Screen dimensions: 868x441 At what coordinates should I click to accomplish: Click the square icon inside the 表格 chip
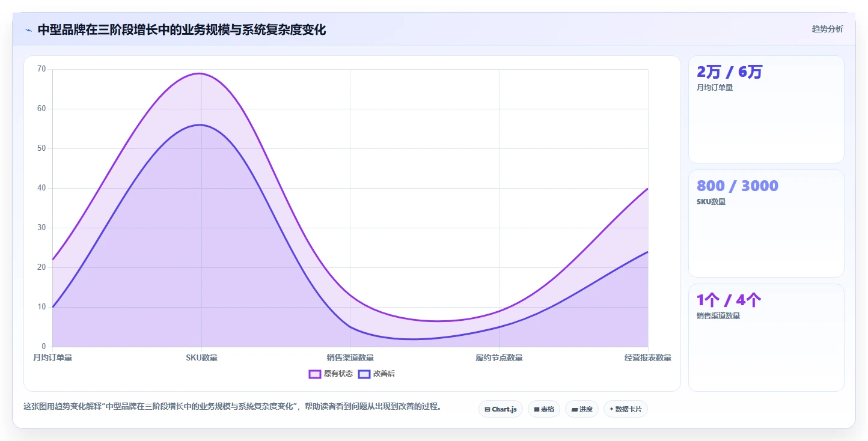point(536,410)
